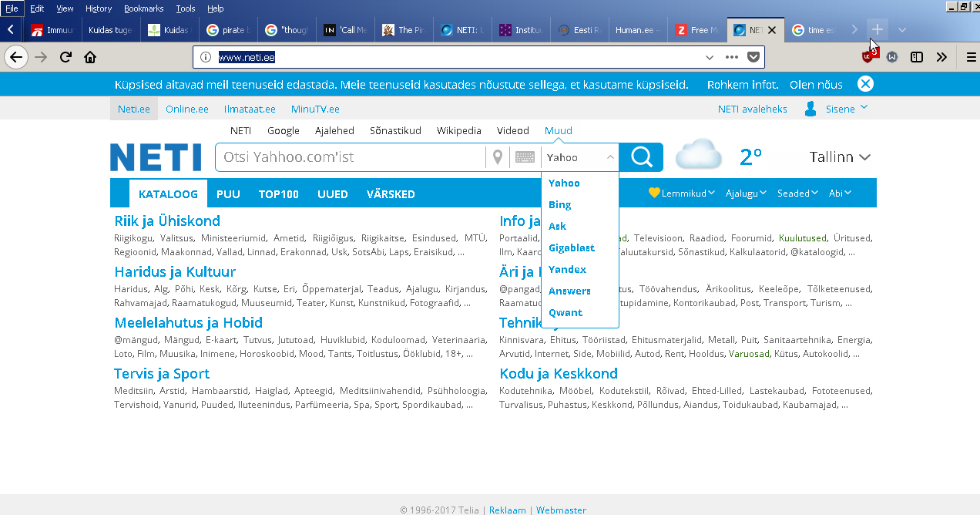
Task: Switch to the Free M browser tab
Action: pos(697,30)
